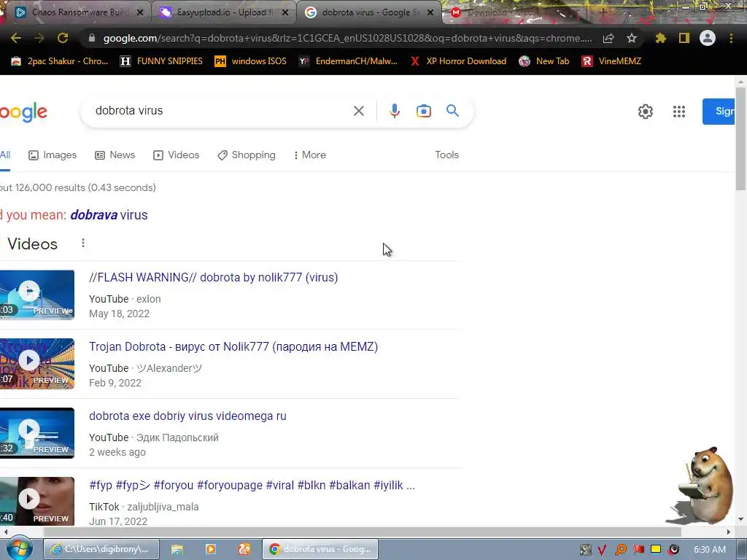Close the Easyupload.io tab

pyautogui.click(x=285, y=12)
